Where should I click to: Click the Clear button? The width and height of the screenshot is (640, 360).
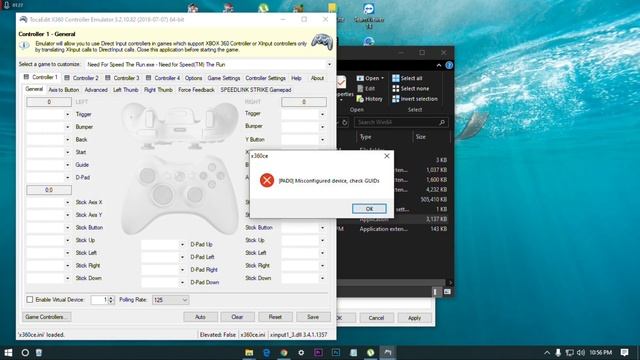pos(238,317)
